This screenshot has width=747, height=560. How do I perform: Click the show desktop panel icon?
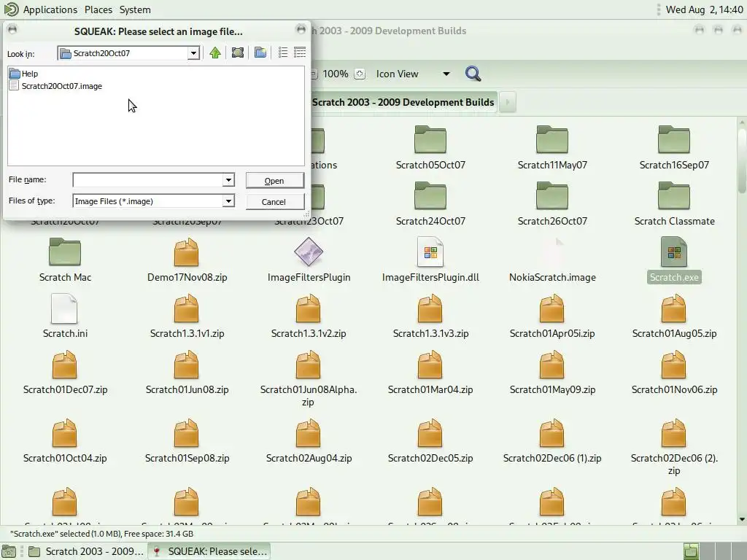(x=9, y=551)
